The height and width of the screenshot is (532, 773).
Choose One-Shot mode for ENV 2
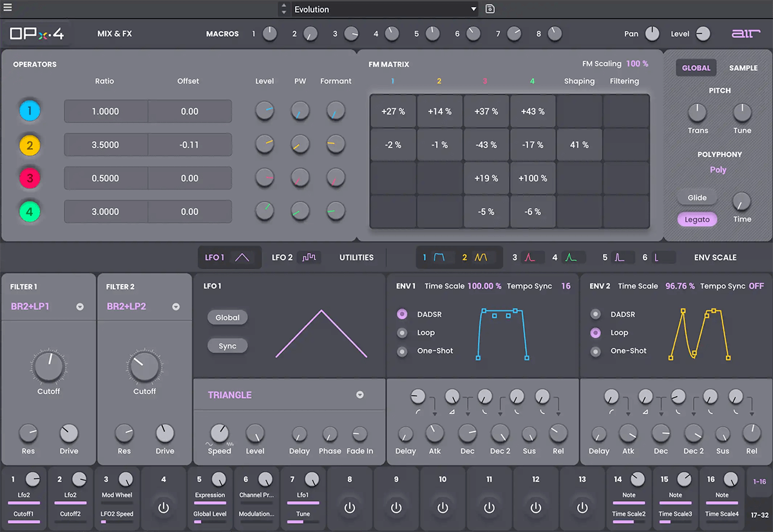point(596,351)
